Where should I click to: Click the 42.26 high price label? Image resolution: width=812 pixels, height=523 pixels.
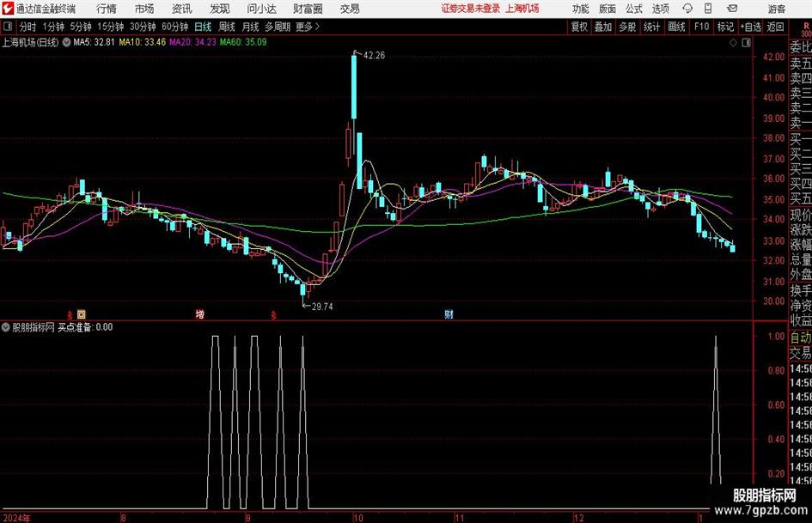pos(375,56)
